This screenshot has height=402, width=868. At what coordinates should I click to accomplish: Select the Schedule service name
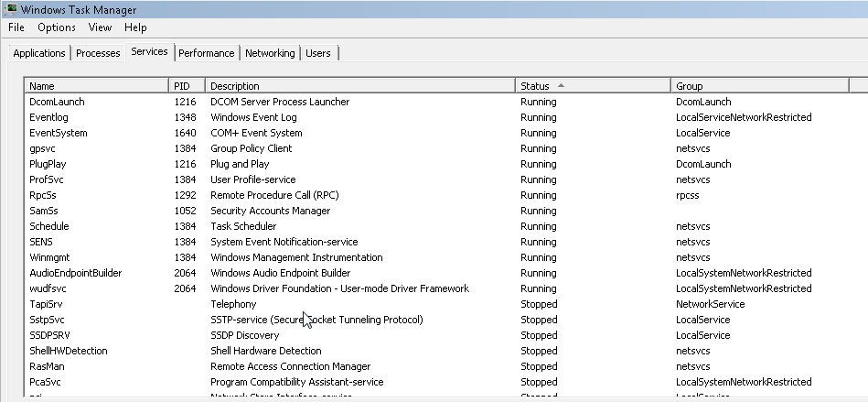(49, 226)
